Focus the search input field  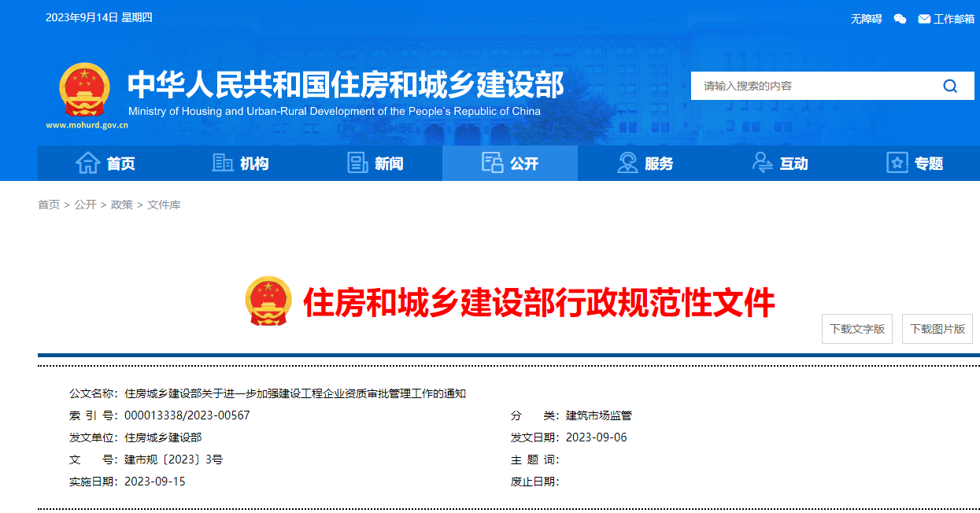tap(815, 86)
